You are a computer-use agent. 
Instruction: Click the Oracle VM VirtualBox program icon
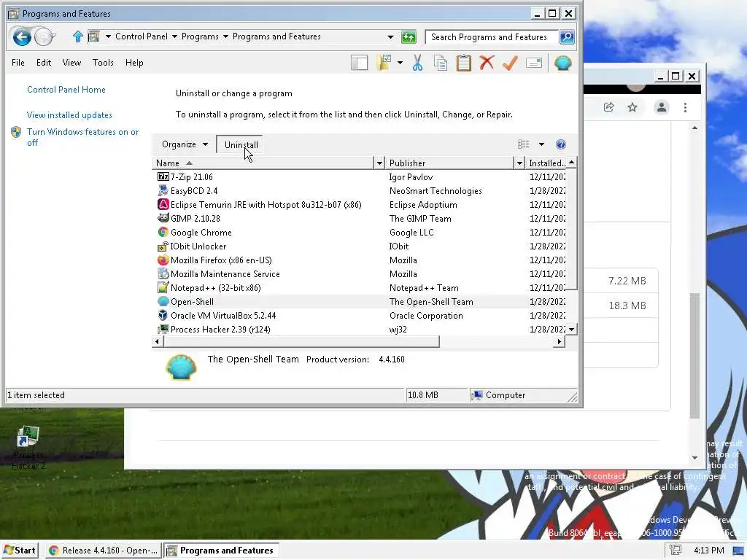(x=163, y=315)
